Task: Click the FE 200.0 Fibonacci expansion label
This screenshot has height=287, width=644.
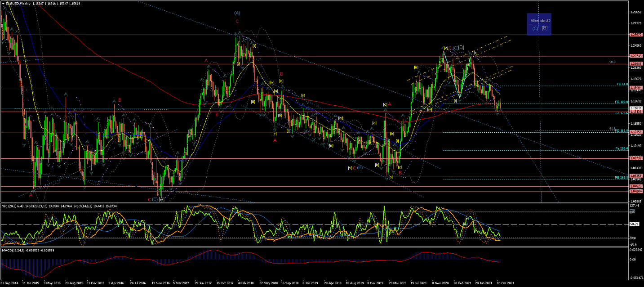Action: click(x=621, y=148)
